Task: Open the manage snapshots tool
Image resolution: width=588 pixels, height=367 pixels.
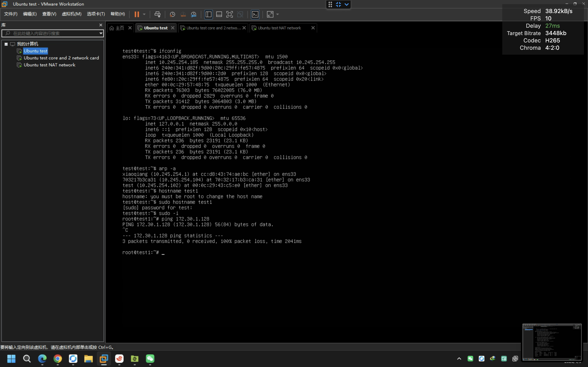Action: coord(194,14)
